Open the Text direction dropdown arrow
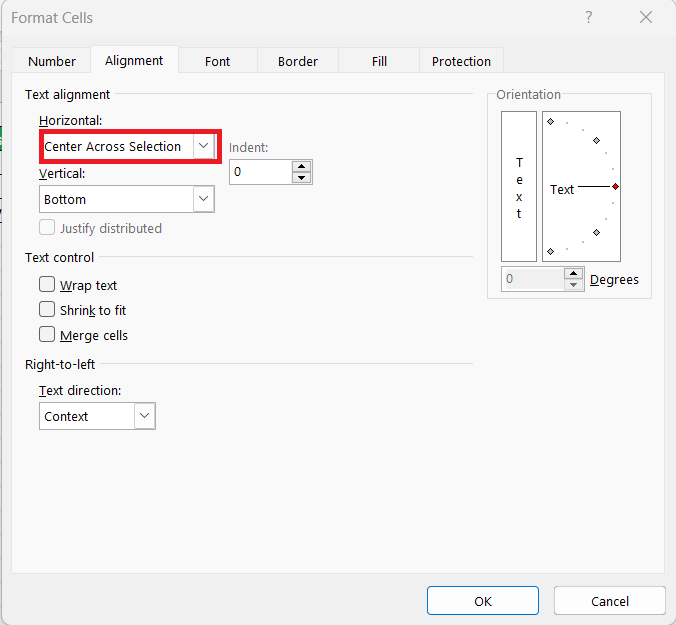Viewport: 676px width, 625px height. (144, 416)
